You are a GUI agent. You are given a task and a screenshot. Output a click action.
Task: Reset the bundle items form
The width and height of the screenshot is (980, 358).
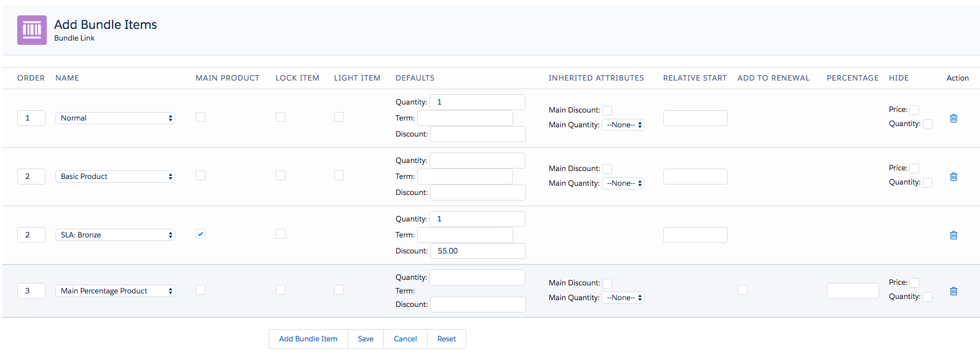click(x=447, y=339)
